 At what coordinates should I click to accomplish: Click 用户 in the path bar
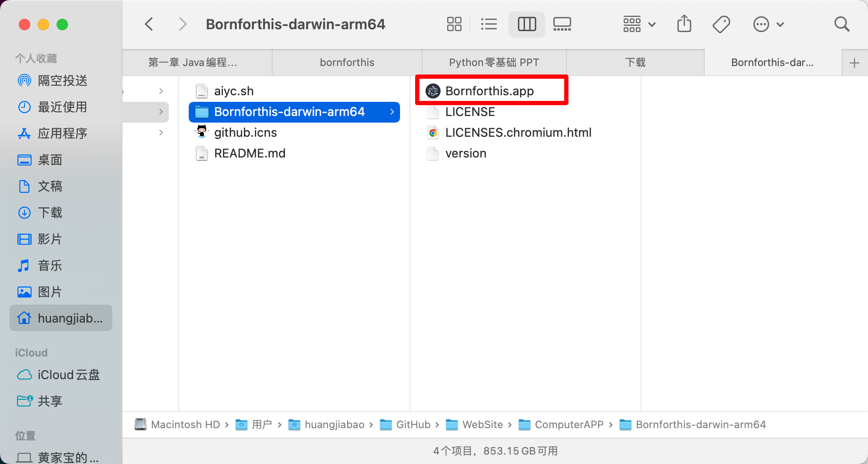[254, 424]
